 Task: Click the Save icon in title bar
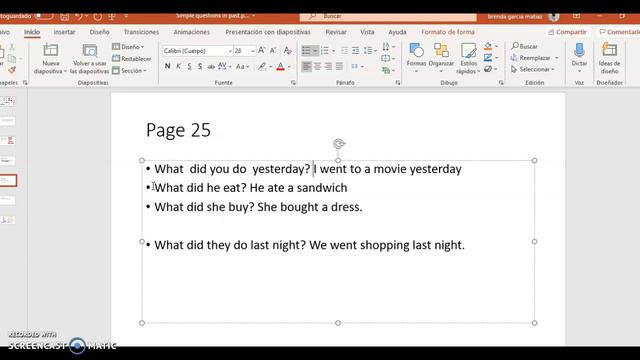tap(64, 17)
